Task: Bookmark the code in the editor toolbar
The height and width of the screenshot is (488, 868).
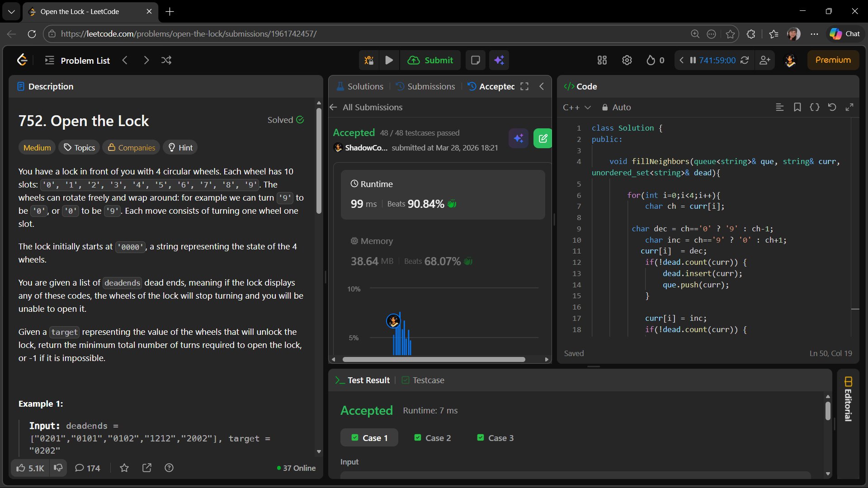Action: coord(797,107)
